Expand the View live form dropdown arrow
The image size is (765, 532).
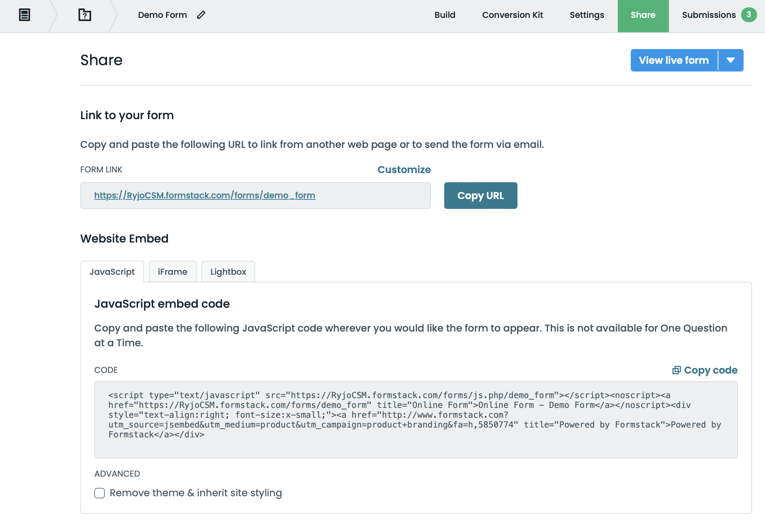[x=731, y=60]
